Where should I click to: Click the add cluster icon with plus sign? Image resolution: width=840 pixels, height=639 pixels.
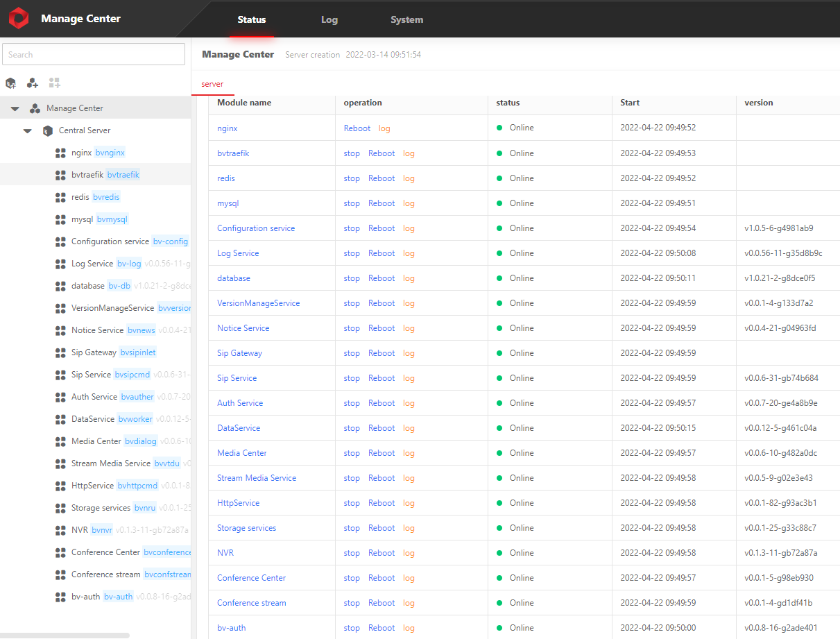point(33,83)
